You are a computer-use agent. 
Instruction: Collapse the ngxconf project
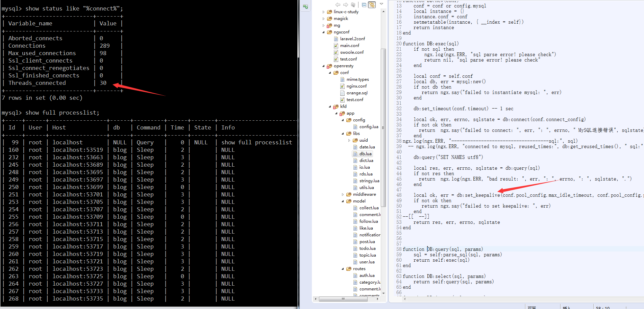tap(324, 32)
